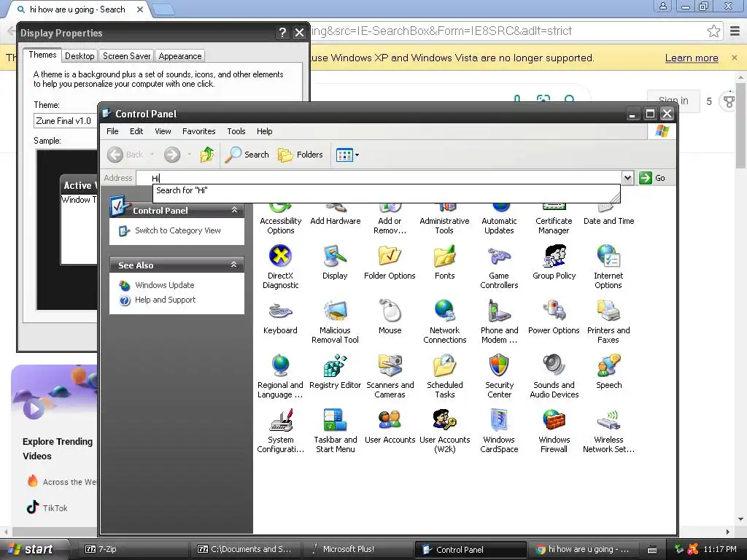
Task: Click the Search toolbar button
Action: 247,155
